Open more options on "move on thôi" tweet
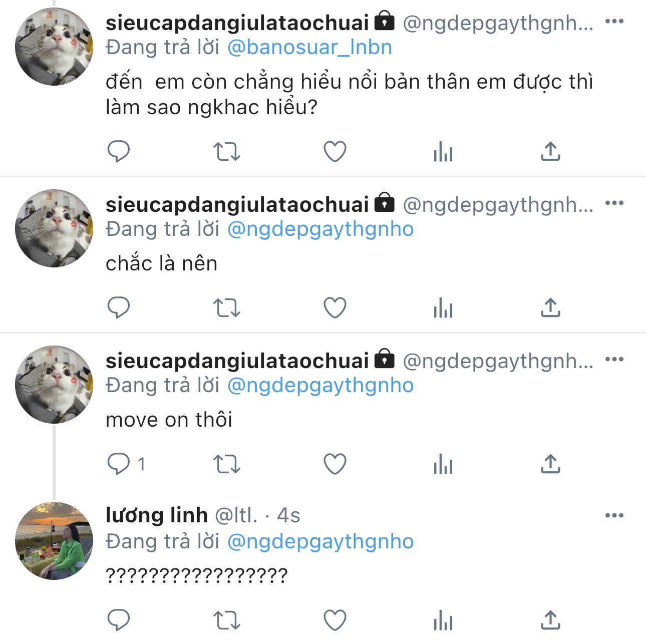Screen dimensions: 646x644 (614, 359)
